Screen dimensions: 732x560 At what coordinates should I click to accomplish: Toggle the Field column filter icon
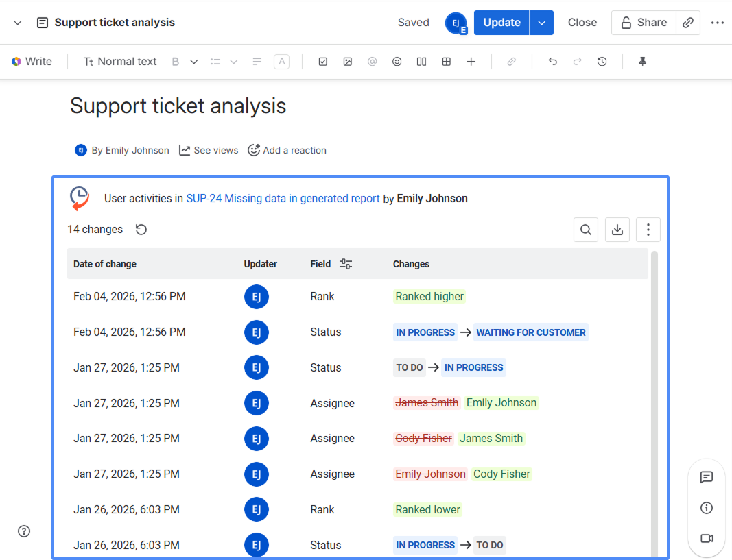point(346,264)
